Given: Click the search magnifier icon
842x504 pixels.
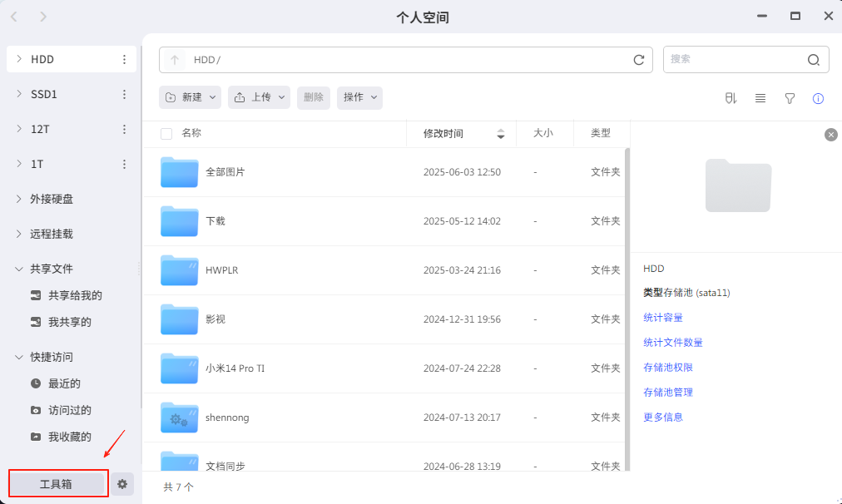Looking at the screenshot, I should coord(814,60).
